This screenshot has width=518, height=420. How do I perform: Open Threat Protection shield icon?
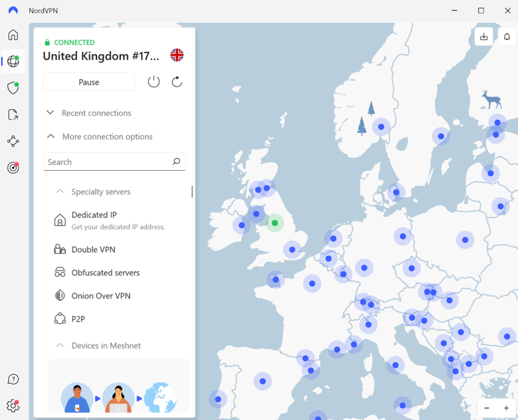(x=13, y=88)
